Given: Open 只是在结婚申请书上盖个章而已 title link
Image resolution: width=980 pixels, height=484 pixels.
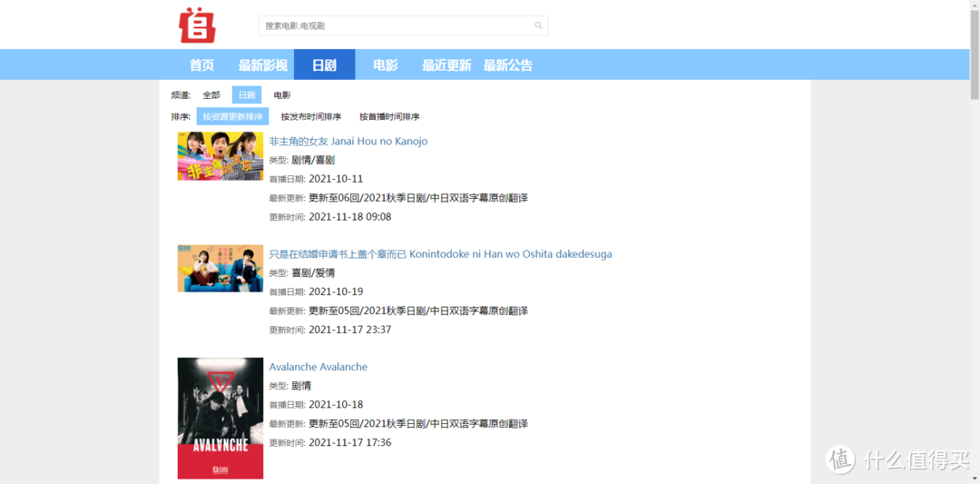Looking at the screenshot, I should point(441,254).
